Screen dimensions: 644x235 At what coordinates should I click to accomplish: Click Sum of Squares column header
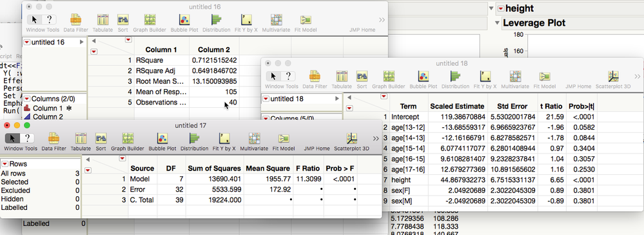pyautogui.click(x=215, y=169)
